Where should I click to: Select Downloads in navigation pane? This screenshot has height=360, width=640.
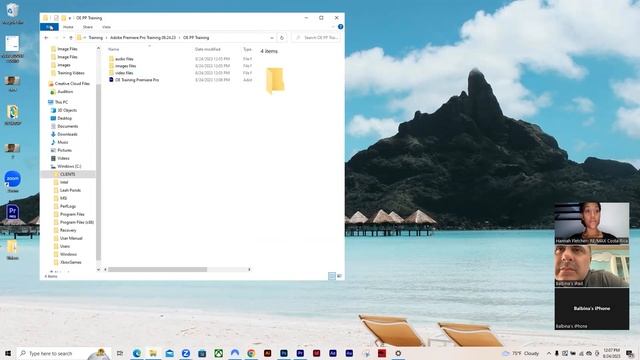click(67, 134)
